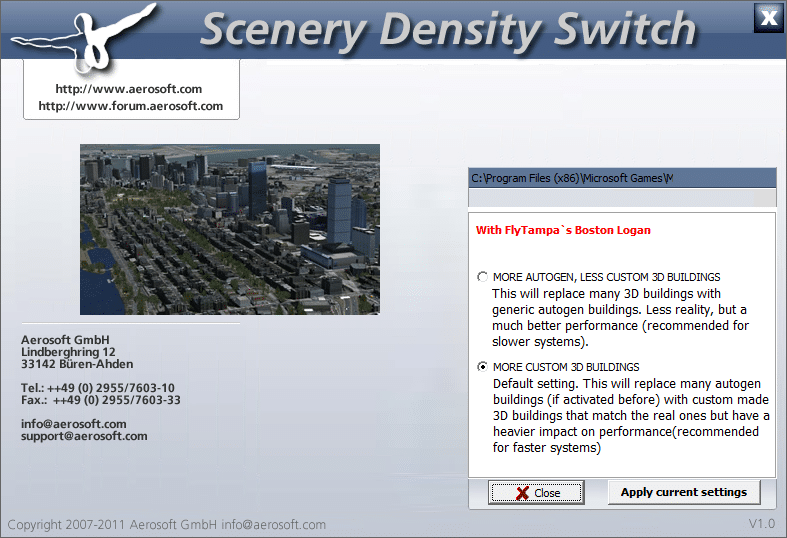Open the http://www.aerosoft.com link
The image size is (787, 538).
click(x=130, y=89)
